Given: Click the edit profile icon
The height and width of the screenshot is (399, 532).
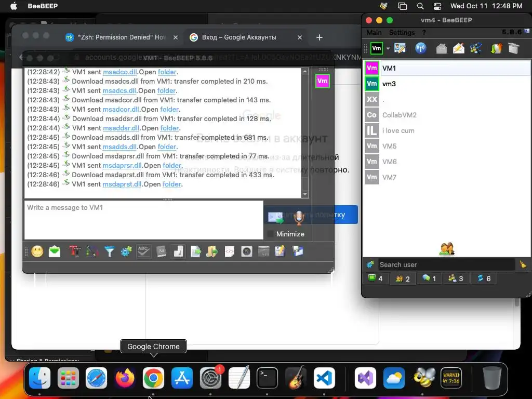Looking at the screenshot, I should [x=400, y=48].
